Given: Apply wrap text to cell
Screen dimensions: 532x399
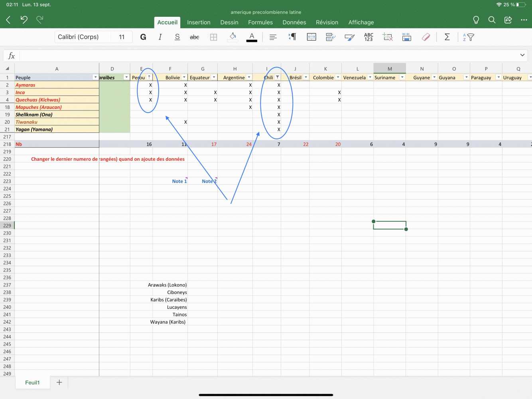Looking at the screenshot, I should [331, 37].
